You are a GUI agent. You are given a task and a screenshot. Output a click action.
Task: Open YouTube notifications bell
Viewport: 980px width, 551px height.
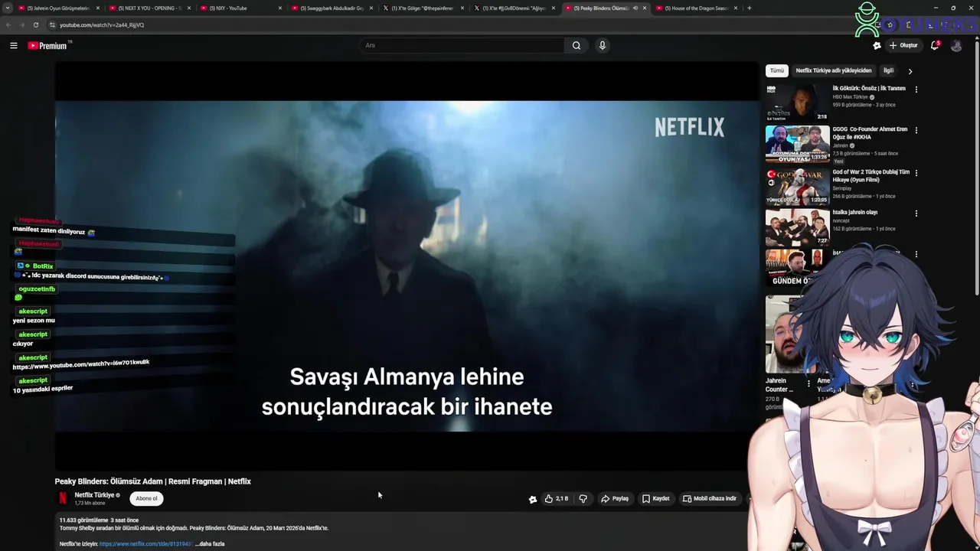point(934,45)
